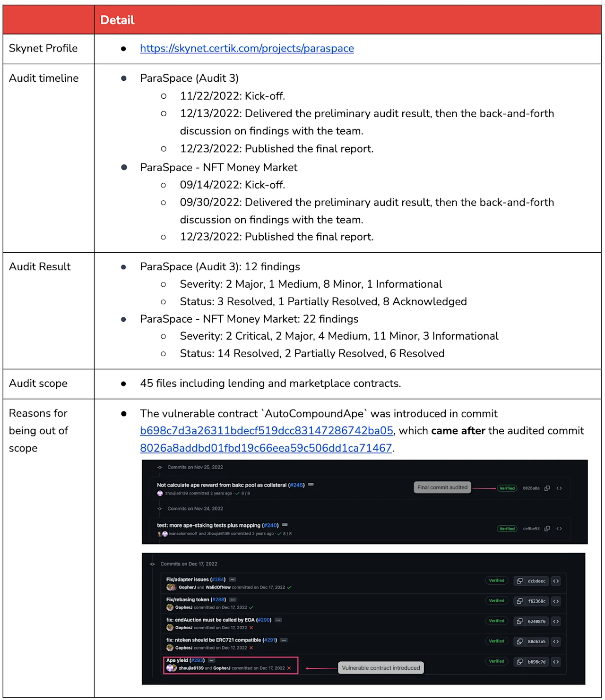Open pull request #240
Image resolution: width=605 pixels, height=700 pixels.
271,525
